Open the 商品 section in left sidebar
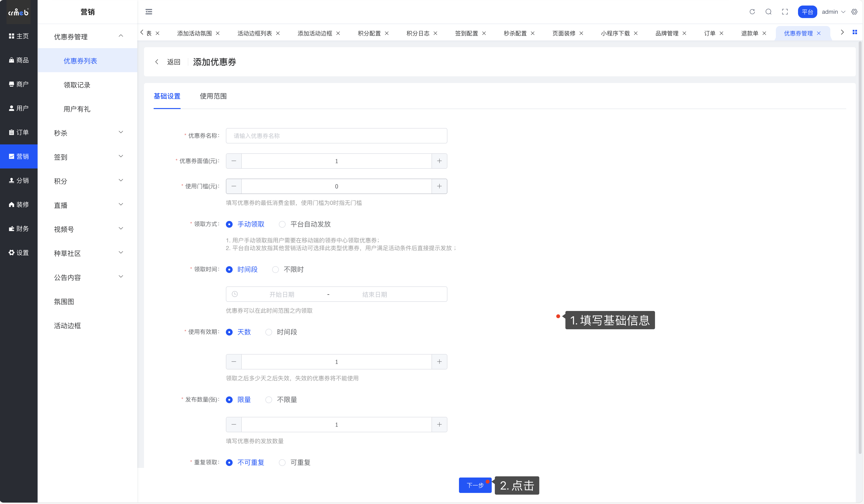This screenshot has width=864, height=504. [19, 60]
